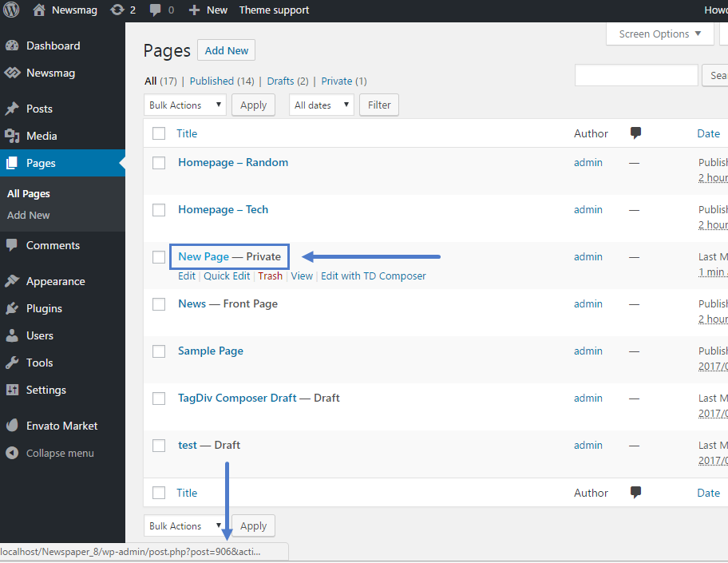The height and width of the screenshot is (563, 728).
Task: Open the updates icon showing 2
Action: [117, 10]
